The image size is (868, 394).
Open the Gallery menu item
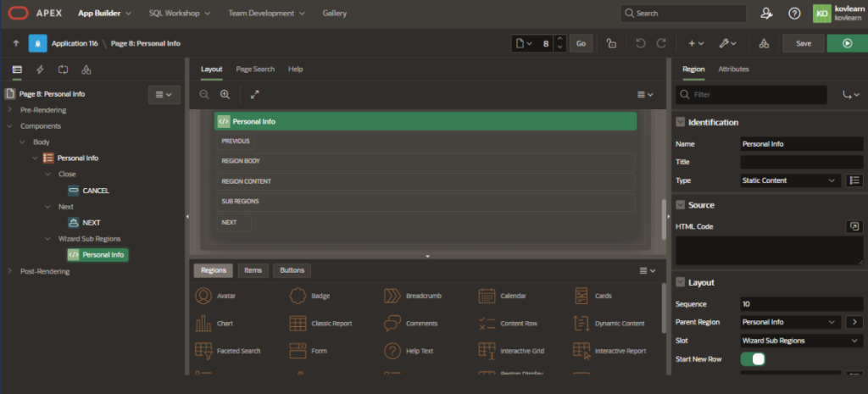334,14
